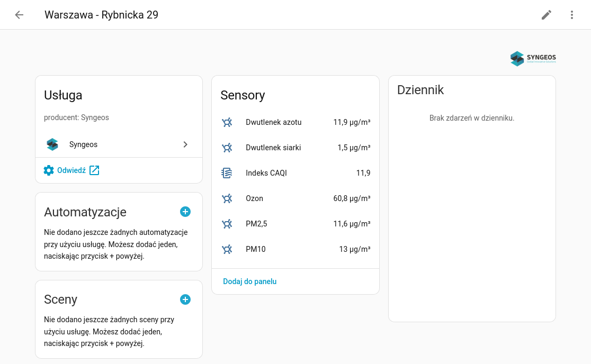The height and width of the screenshot is (364, 591).
Task: Add new scene with plus button
Action: (x=185, y=299)
